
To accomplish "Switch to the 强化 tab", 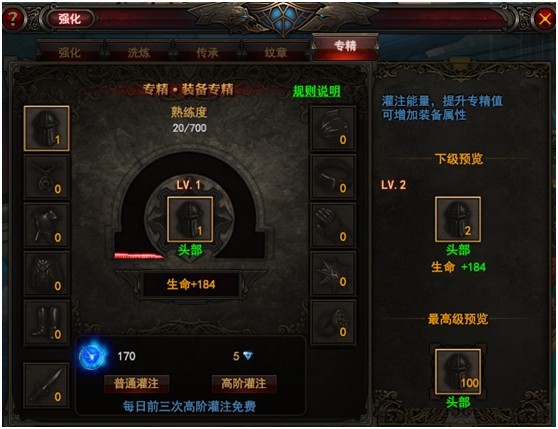I will coord(70,52).
